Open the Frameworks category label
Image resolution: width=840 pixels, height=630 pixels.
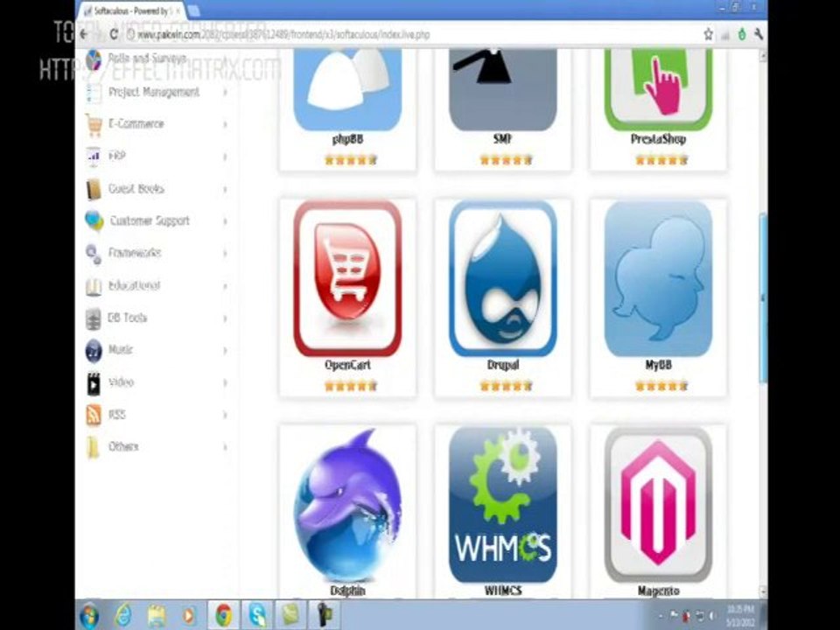(x=135, y=253)
